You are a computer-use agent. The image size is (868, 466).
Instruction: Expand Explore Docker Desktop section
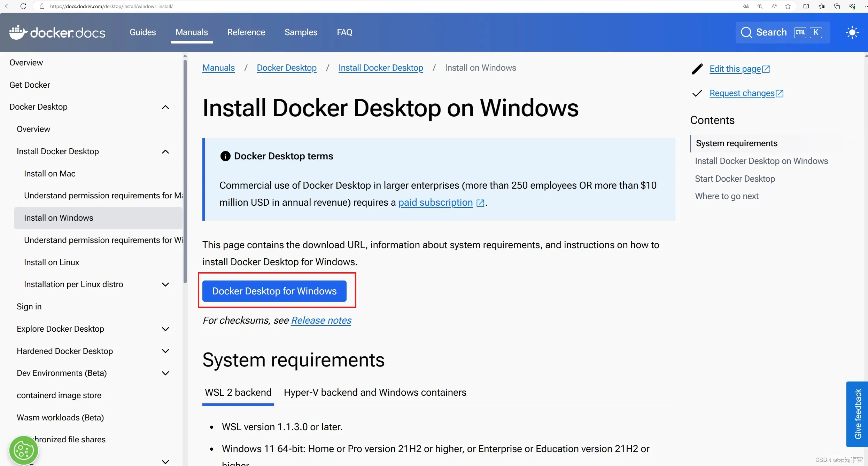point(165,329)
